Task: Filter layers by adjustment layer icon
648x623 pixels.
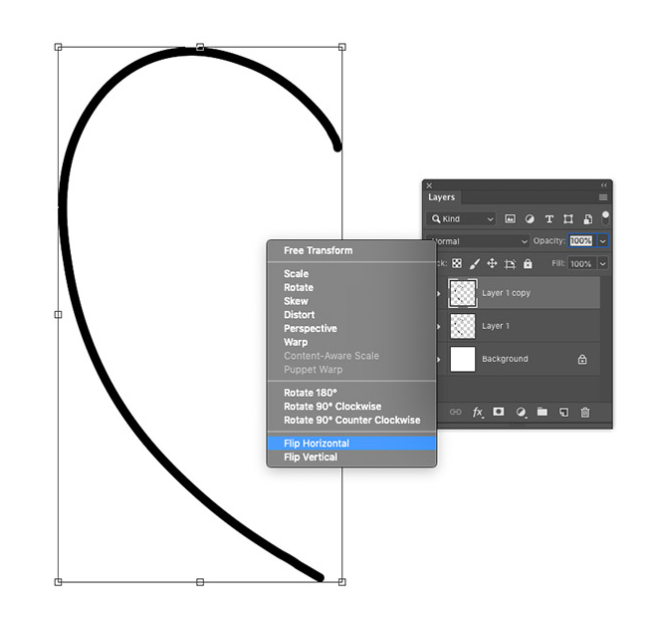Action: pyautogui.click(x=529, y=219)
